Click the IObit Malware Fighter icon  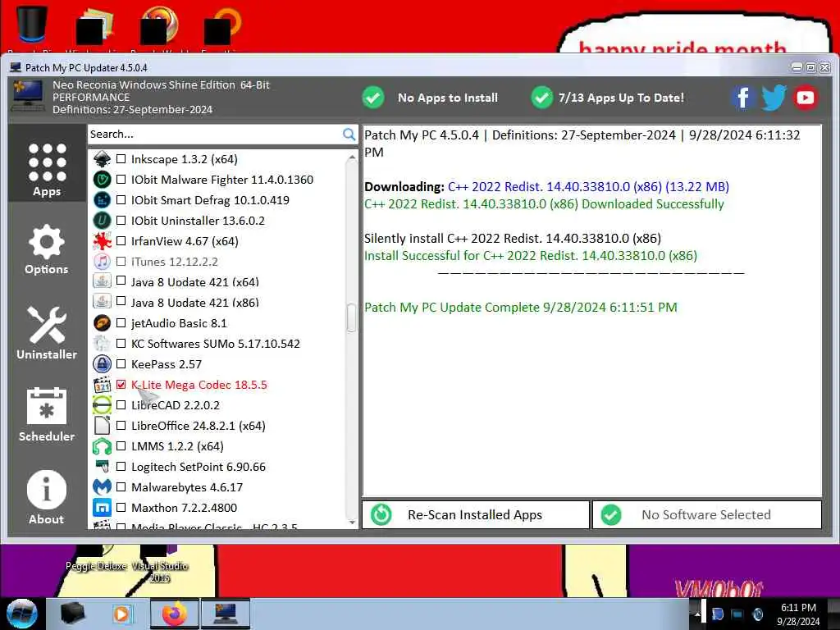pos(102,180)
